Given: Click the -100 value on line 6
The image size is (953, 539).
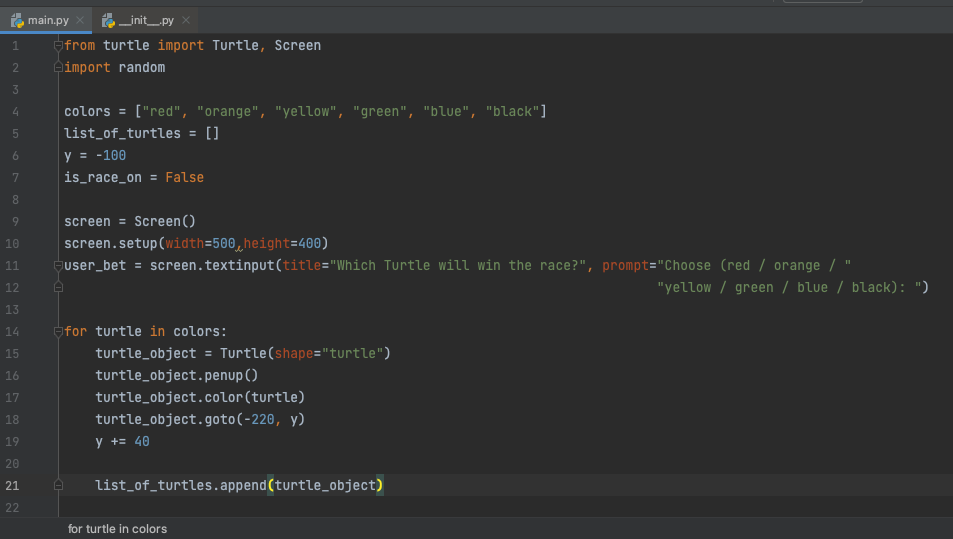Looking at the screenshot, I should pyautogui.click(x=111, y=156).
